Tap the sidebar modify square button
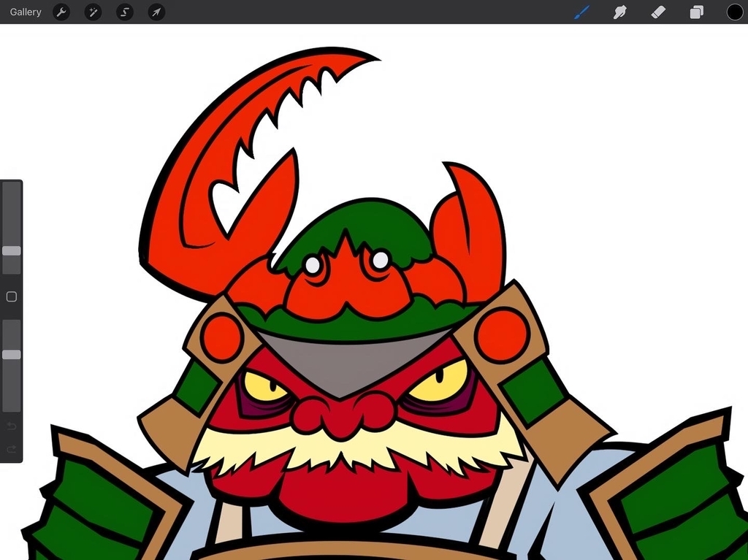The width and height of the screenshot is (748, 560). 12,296
